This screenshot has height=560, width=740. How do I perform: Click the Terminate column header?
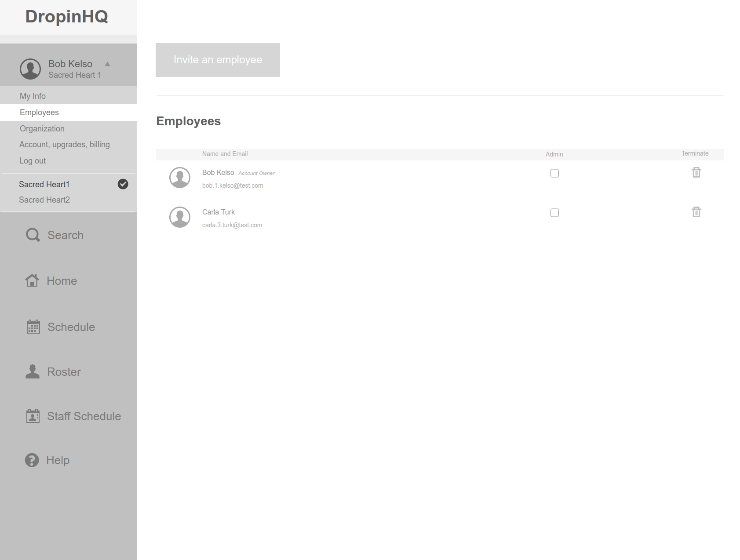[x=695, y=153]
